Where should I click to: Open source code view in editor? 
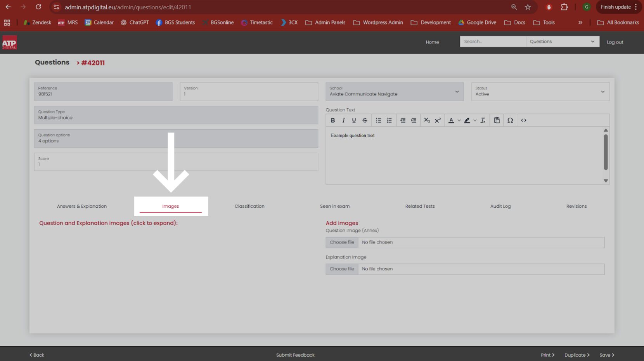[524, 120]
